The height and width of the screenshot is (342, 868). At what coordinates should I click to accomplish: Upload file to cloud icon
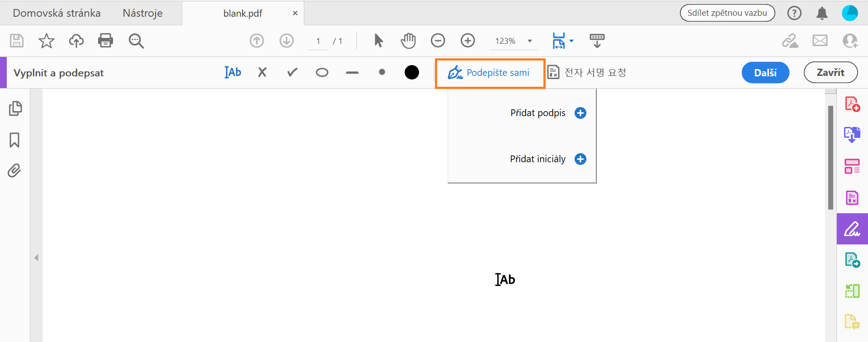tap(76, 41)
